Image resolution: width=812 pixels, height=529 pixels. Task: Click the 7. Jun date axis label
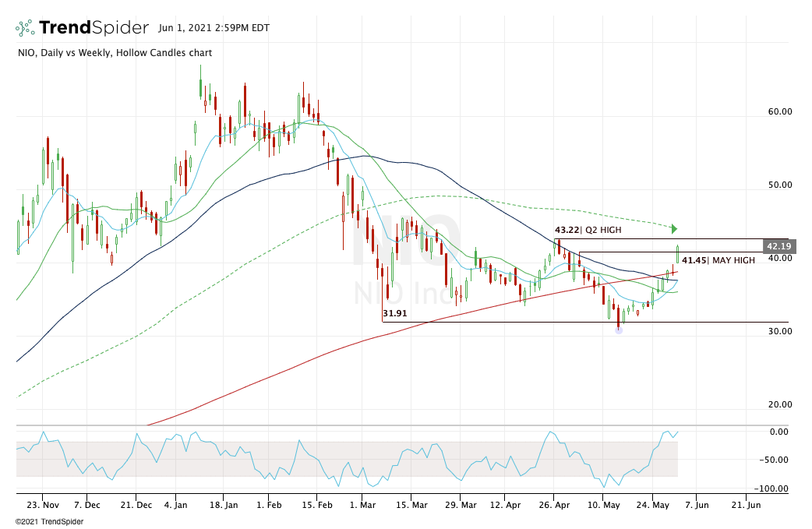[697, 505]
